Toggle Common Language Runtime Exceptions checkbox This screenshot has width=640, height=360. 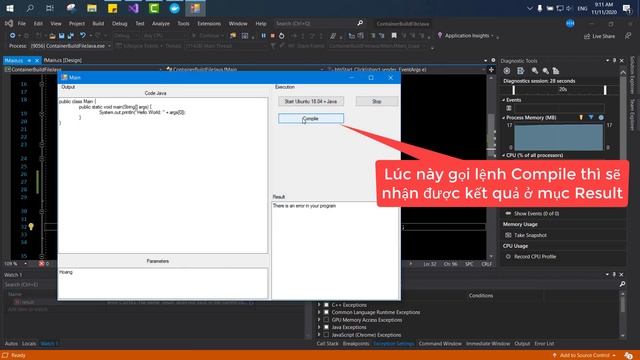326,312
